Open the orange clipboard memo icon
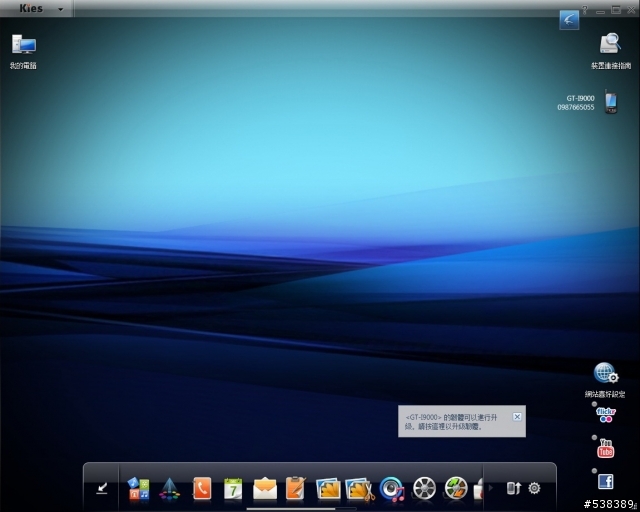 pyautogui.click(x=296, y=488)
